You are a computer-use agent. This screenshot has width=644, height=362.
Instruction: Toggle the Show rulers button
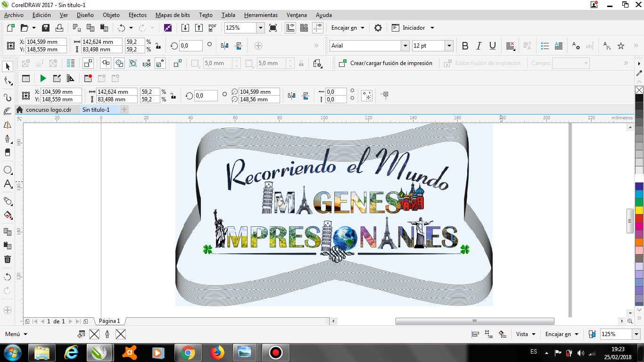(x=290, y=28)
